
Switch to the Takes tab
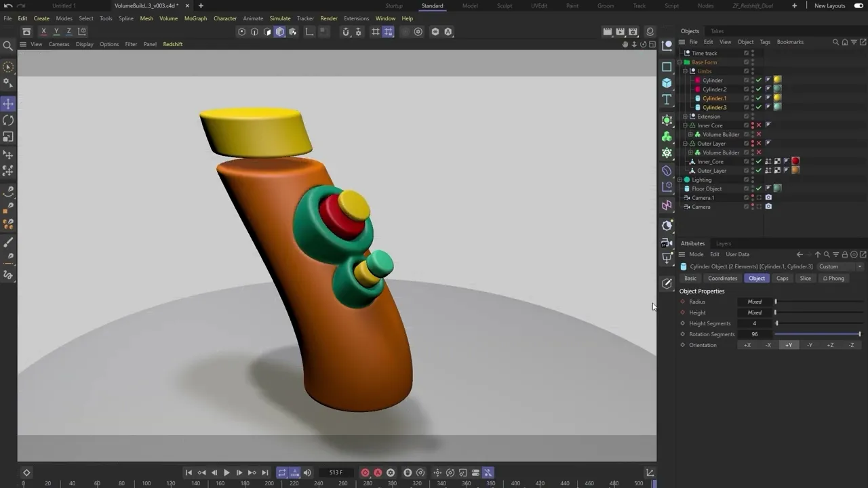pos(717,31)
